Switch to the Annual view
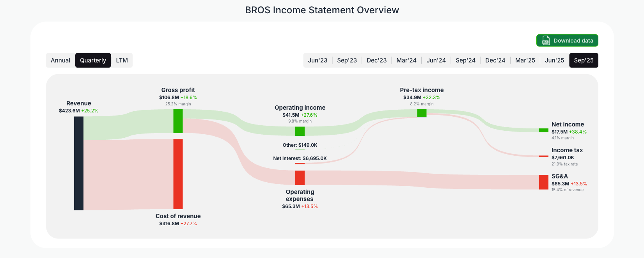644x258 pixels. [60, 60]
